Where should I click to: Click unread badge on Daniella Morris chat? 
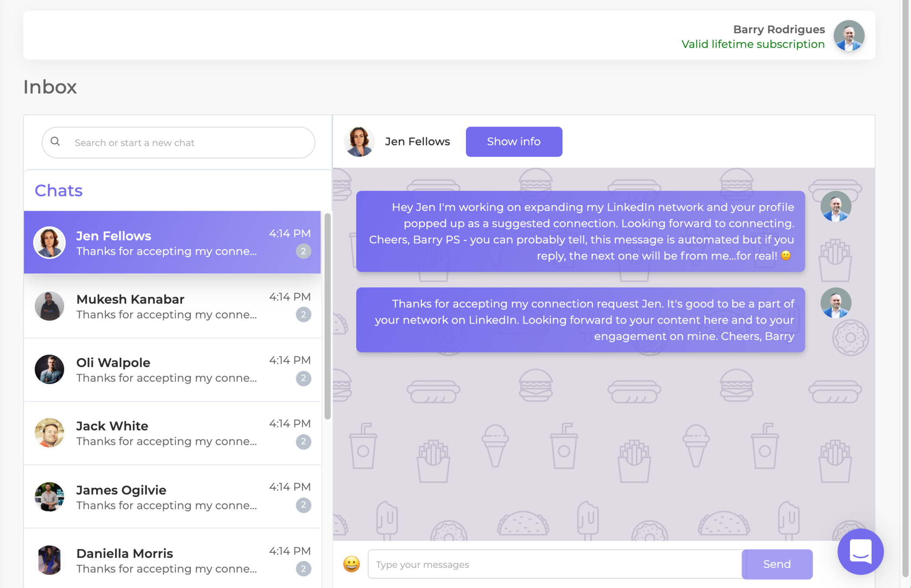tap(303, 568)
